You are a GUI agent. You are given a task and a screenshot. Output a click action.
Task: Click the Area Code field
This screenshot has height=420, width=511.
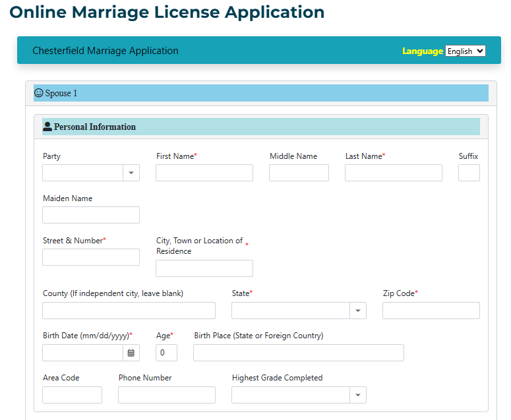[72, 395]
